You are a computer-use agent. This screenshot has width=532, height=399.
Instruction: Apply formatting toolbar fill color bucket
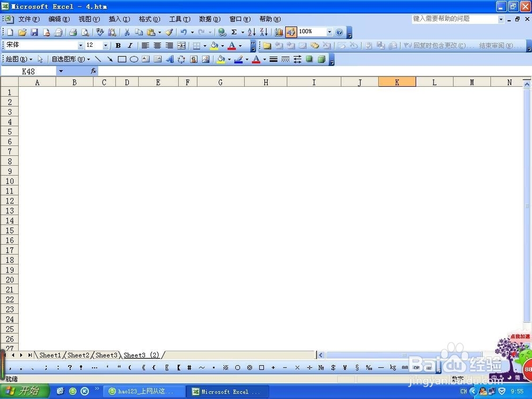(214, 45)
